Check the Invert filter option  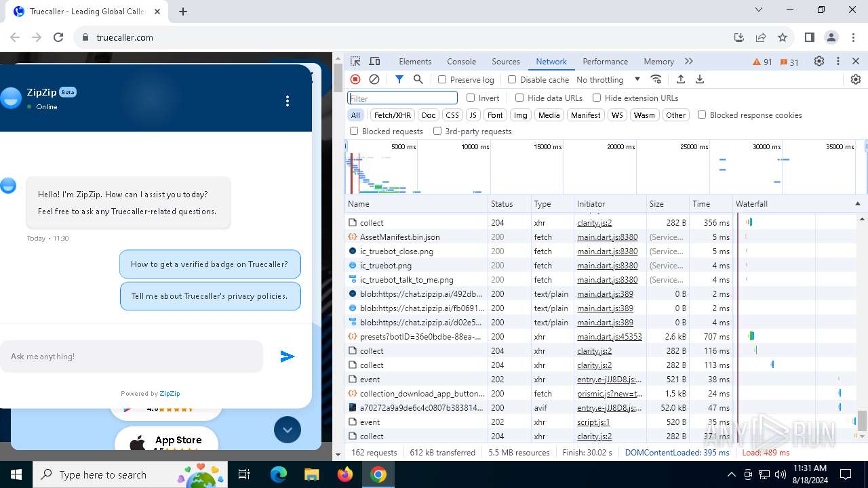pyautogui.click(x=471, y=98)
